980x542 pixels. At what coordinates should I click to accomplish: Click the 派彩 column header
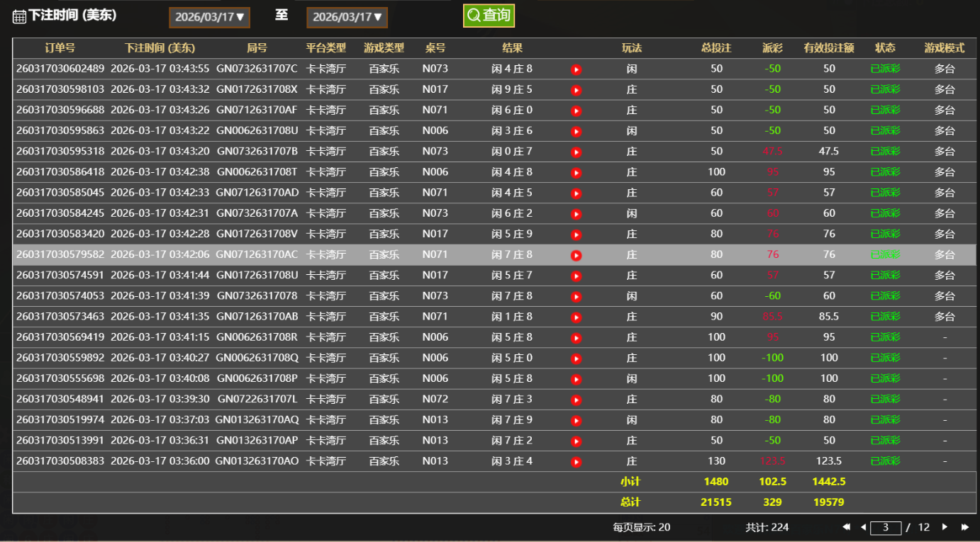[x=772, y=48]
